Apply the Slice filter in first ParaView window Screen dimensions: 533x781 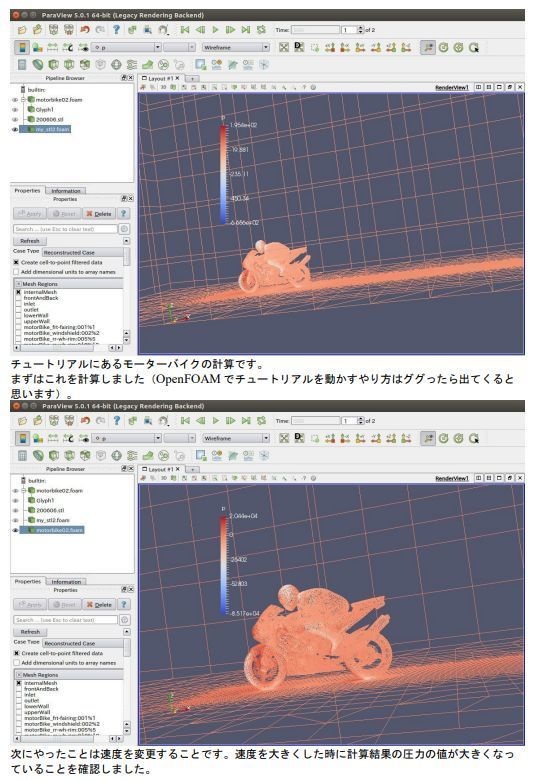coord(69,65)
